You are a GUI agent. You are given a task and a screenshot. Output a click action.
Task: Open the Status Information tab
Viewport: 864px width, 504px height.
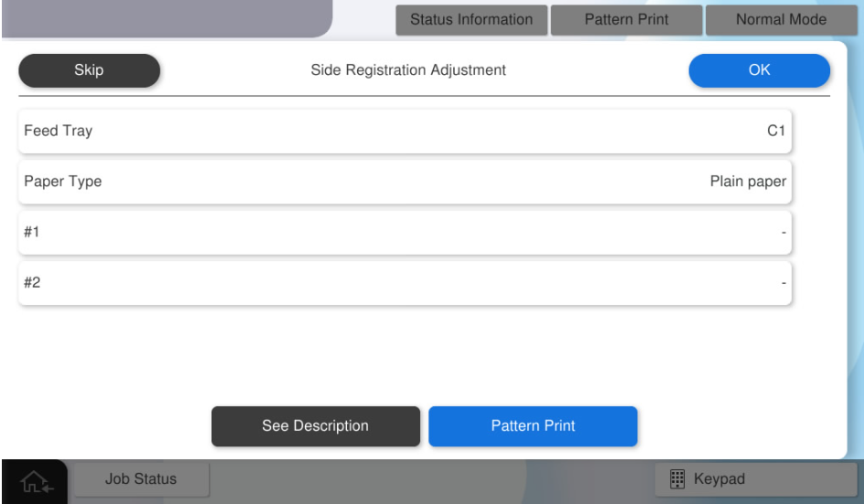coord(471,19)
